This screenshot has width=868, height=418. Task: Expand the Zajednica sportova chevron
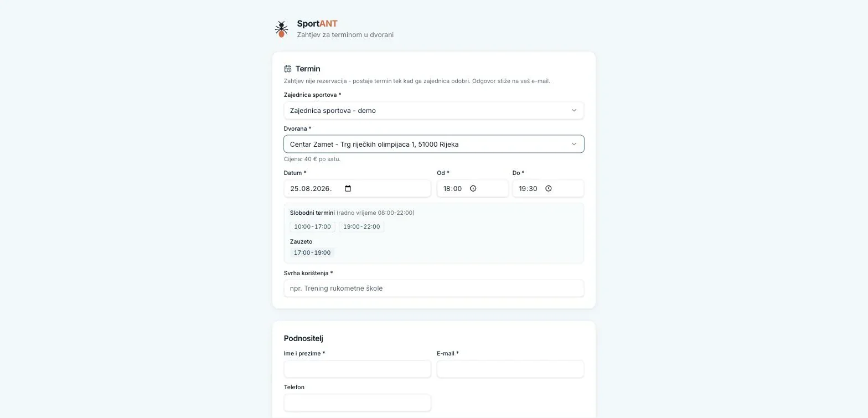(574, 111)
